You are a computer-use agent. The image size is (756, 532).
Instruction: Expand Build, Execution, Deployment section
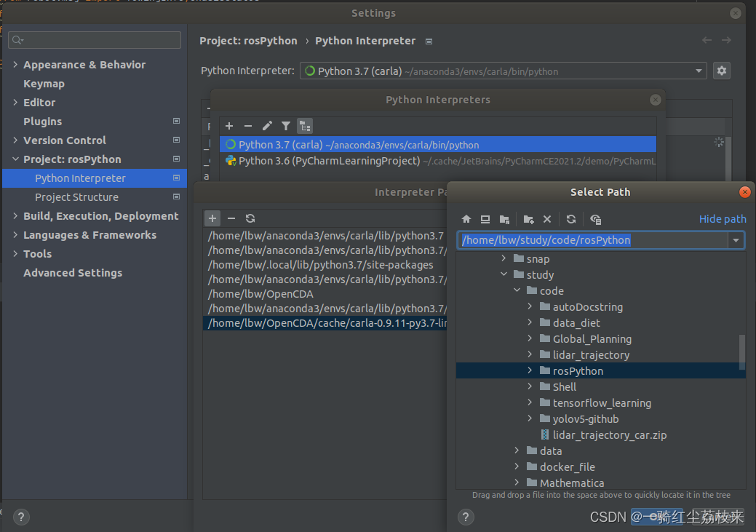[15, 215]
